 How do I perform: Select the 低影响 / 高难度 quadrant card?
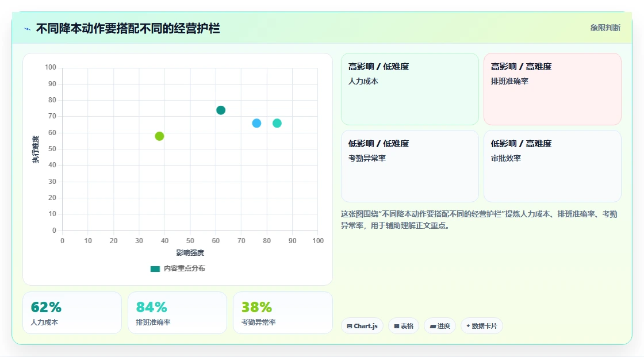tap(553, 166)
